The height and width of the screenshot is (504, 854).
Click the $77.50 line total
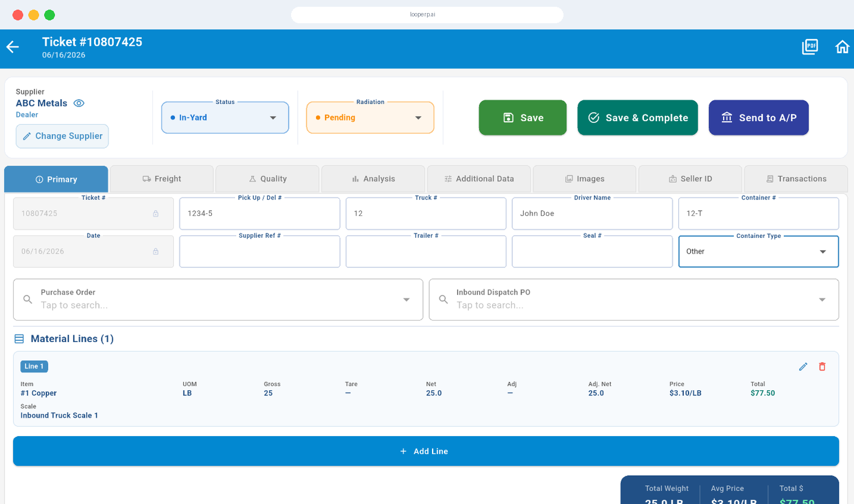click(763, 393)
